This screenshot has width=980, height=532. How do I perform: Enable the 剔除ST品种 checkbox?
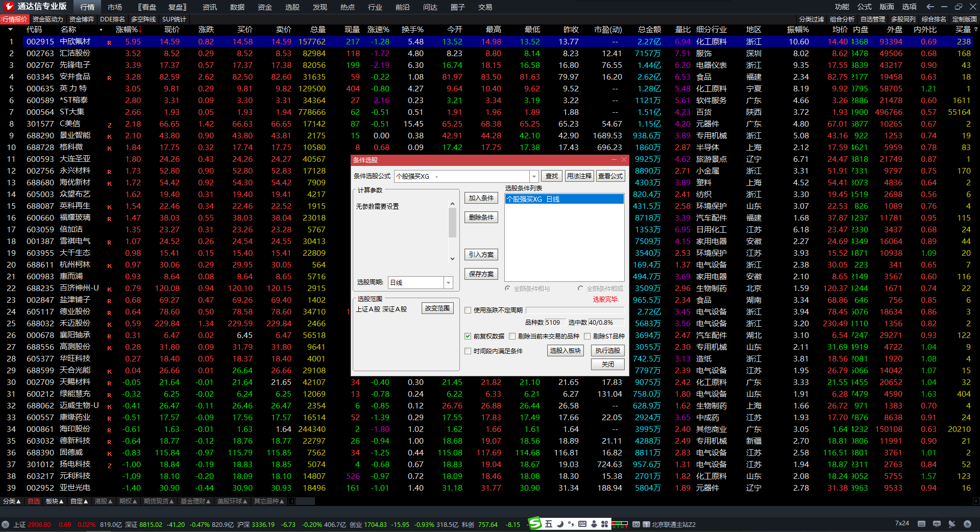point(587,336)
